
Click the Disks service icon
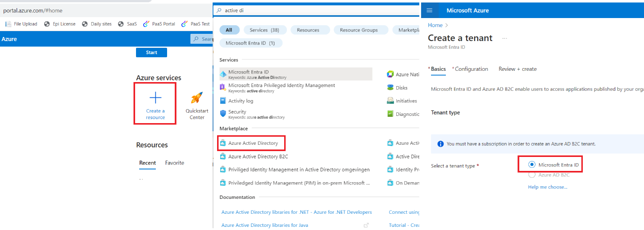tap(390, 88)
